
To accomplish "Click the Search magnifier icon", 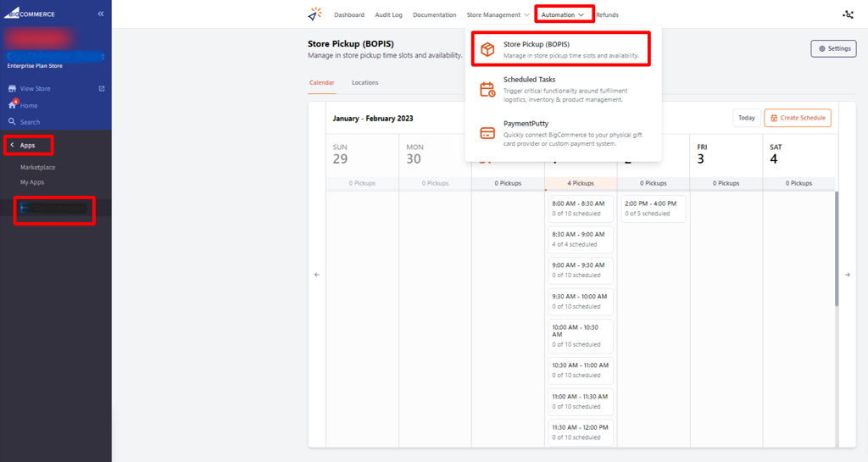I will click(x=12, y=122).
